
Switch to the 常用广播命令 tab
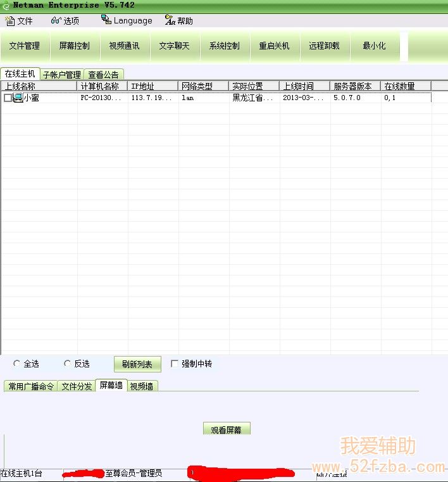tap(31, 386)
